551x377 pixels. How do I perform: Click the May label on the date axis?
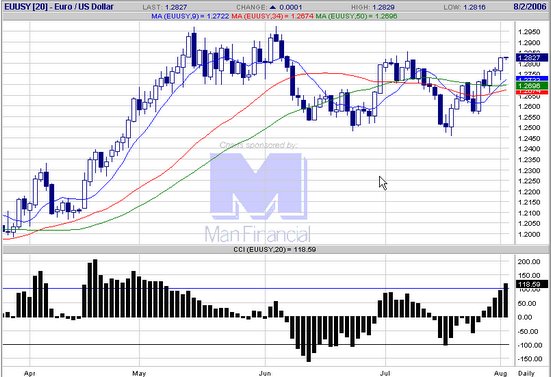tap(139, 373)
